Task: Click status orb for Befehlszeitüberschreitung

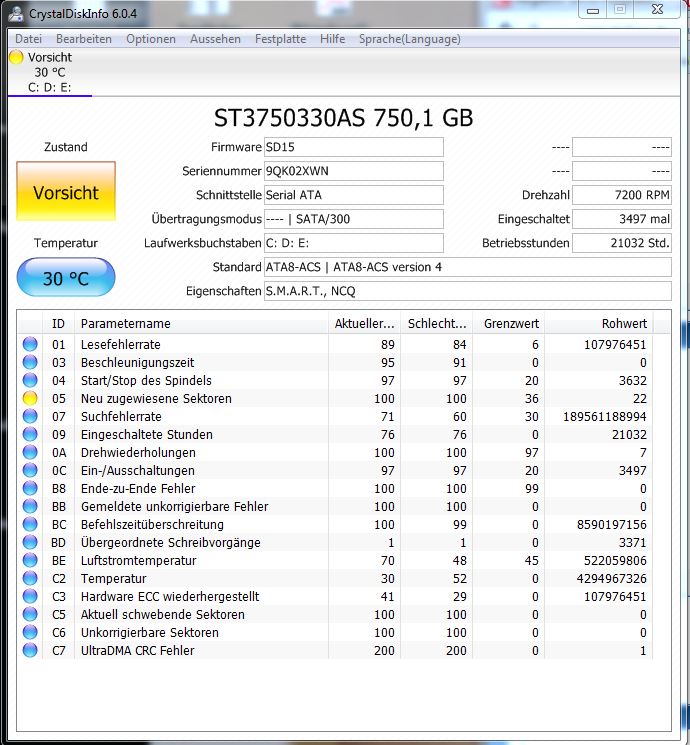Action: pyautogui.click(x=30, y=524)
